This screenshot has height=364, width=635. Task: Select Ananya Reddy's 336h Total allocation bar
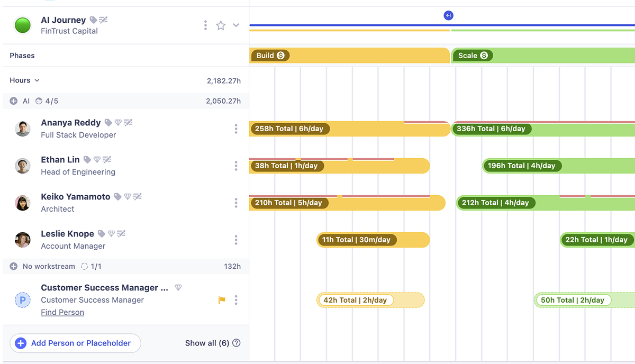pyautogui.click(x=543, y=129)
